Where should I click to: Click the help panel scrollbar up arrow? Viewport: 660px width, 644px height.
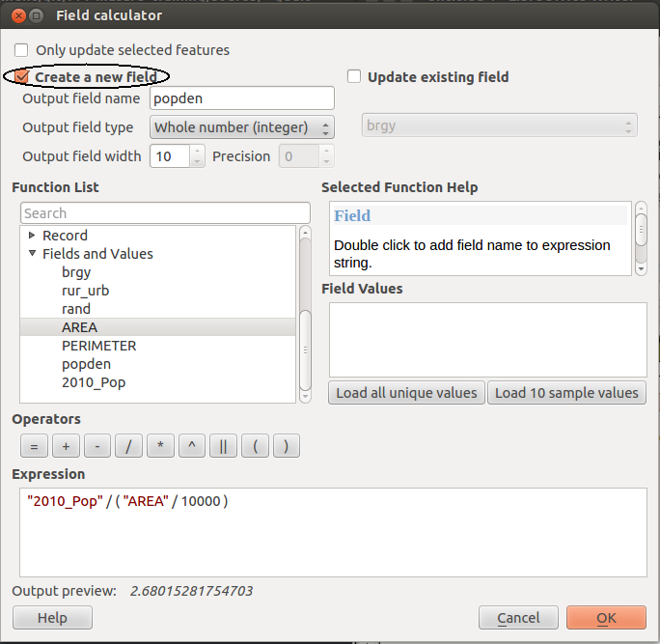pos(641,208)
